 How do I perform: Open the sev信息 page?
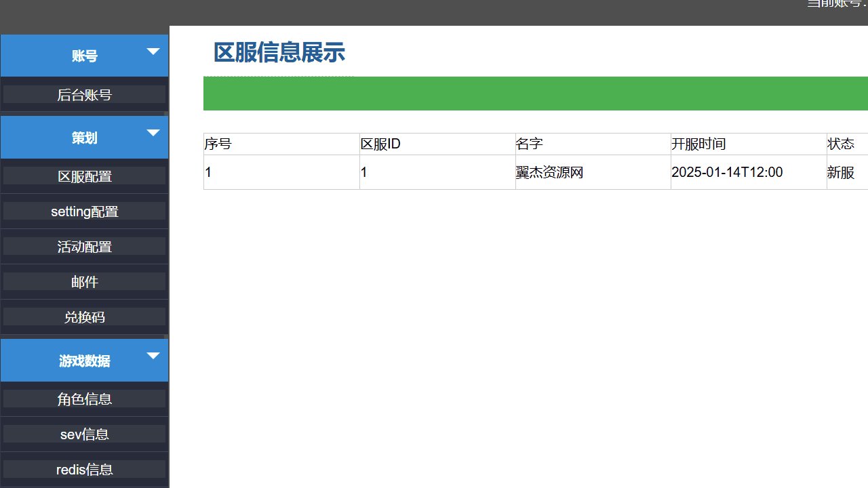(x=84, y=434)
